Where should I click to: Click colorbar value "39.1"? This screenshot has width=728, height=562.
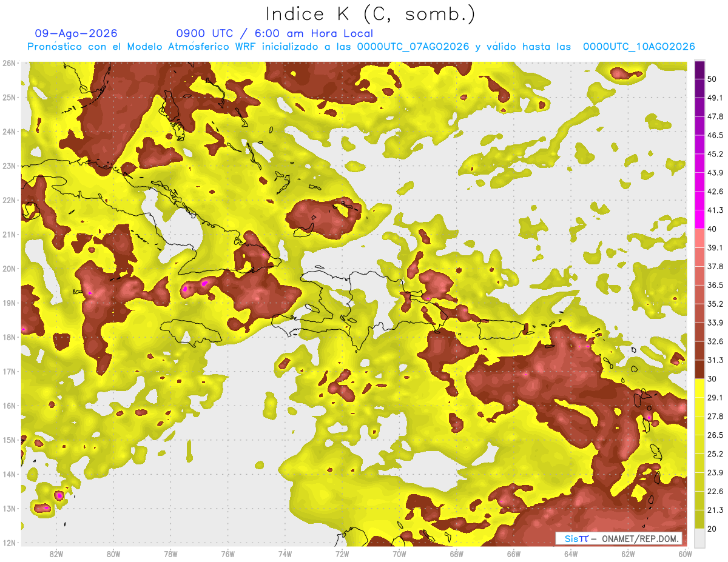[715, 247]
